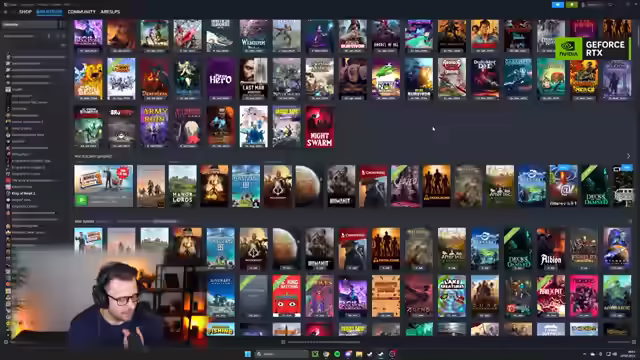The width and height of the screenshot is (640, 360).
Task: Click the active Steam icon in taskbar
Action: point(381,354)
